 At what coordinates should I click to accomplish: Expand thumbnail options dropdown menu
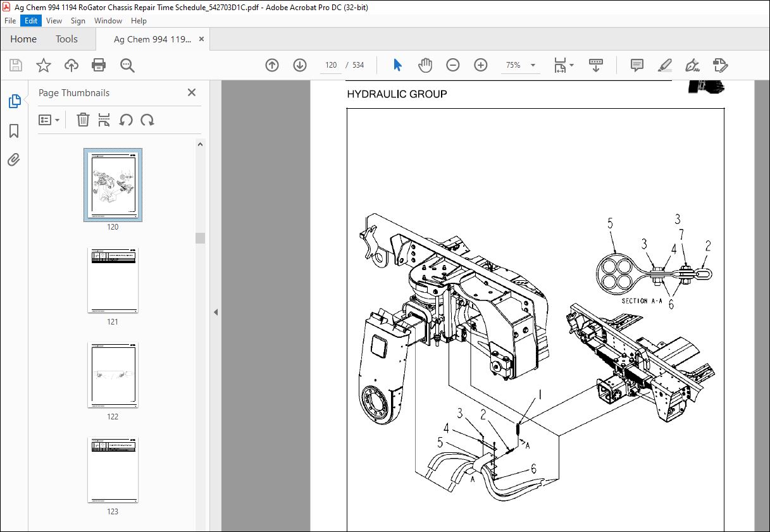click(49, 120)
